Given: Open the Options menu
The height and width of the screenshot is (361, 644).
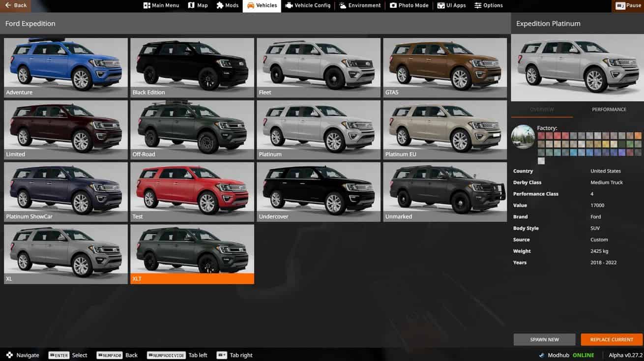Looking at the screenshot, I should (488, 5).
